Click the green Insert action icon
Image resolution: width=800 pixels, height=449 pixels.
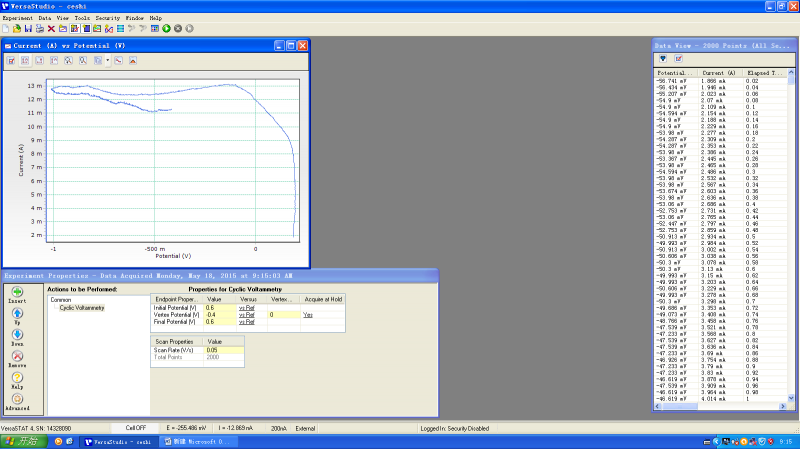tap(18, 292)
